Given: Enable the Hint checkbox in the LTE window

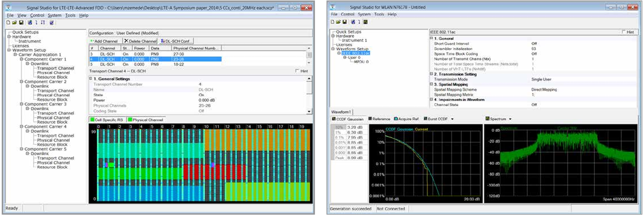Looking at the screenshot, I should coord(297,71).
